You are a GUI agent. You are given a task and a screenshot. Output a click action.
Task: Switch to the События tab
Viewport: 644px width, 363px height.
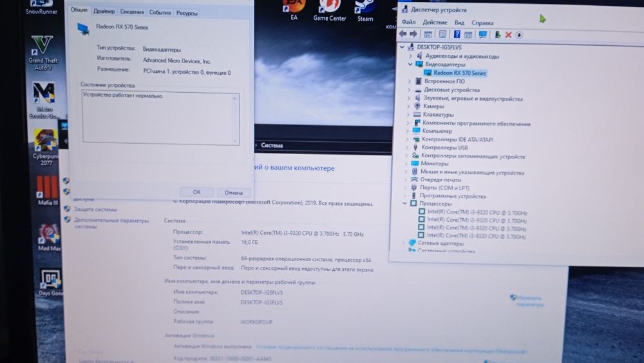[x=160, y=12]
